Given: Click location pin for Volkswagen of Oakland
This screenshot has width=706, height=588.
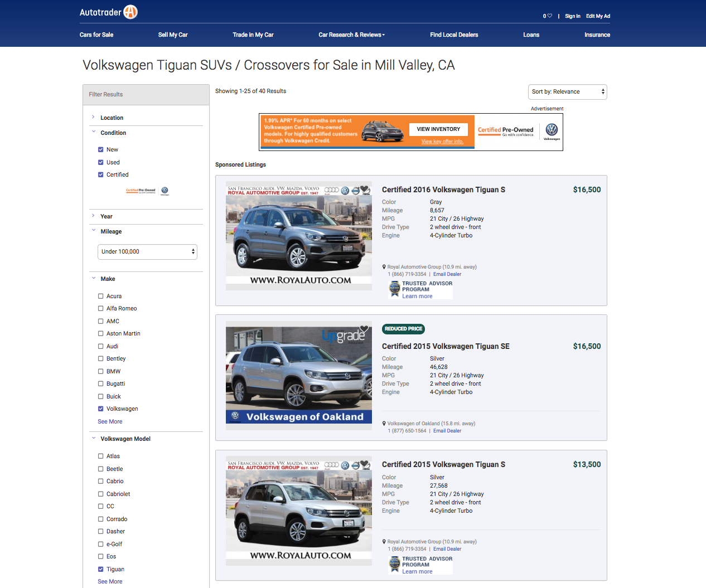Looking at the screenshot, I should click(x=384, y=424).
